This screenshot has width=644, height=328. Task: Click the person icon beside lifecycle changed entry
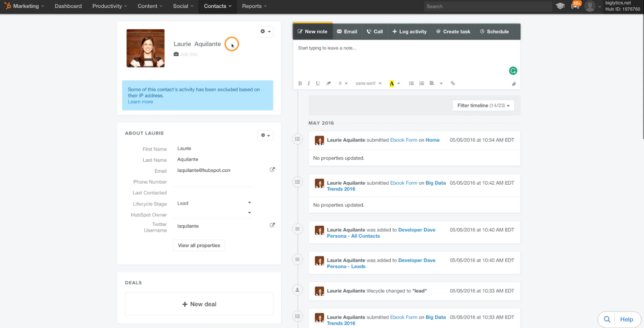297,290
